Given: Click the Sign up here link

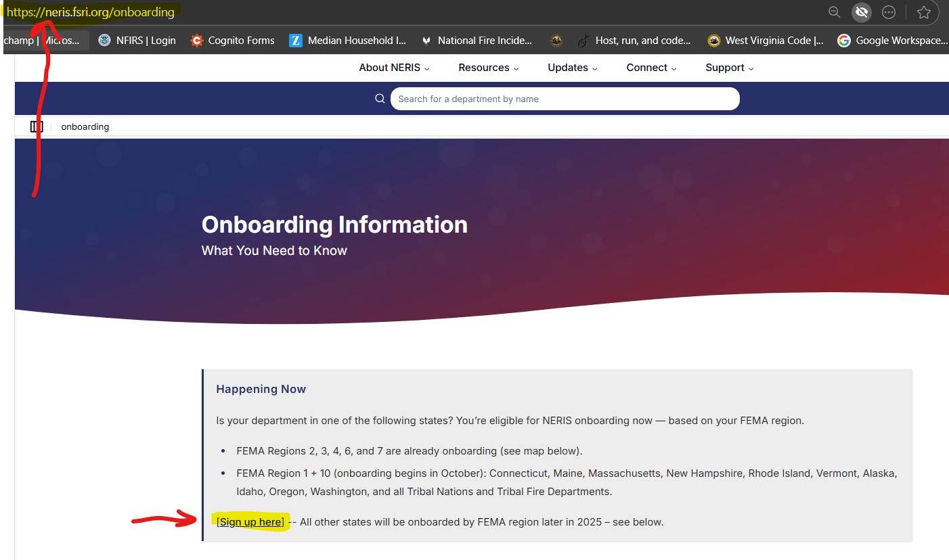Looking at the screenshot, I should pos(250,522).
